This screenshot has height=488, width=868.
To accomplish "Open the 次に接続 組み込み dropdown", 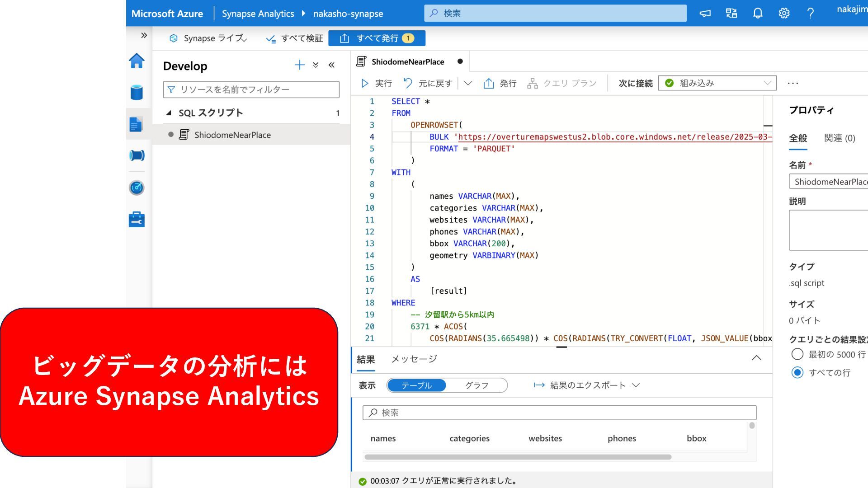I will (x=717, y=83).
